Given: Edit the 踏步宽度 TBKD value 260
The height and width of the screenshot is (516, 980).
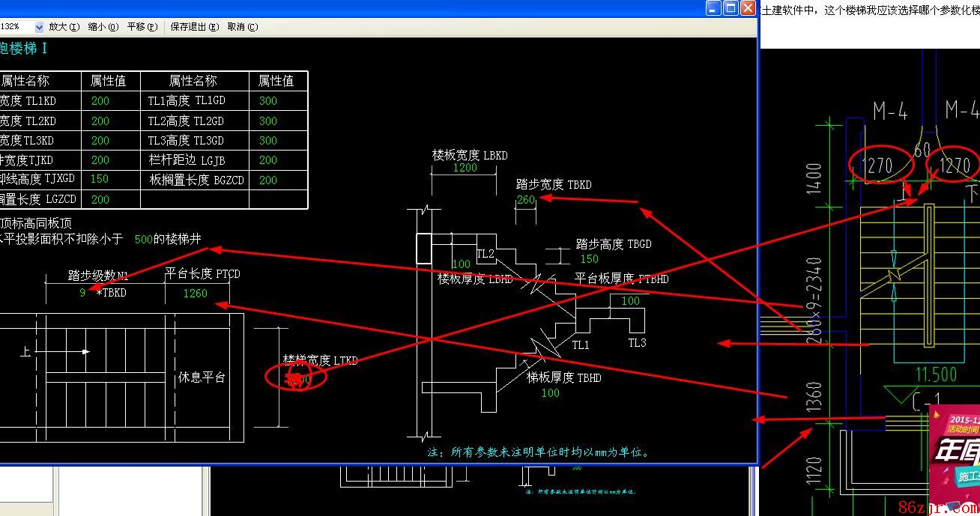Looking at the screenshot, I should tap(526, 200).
